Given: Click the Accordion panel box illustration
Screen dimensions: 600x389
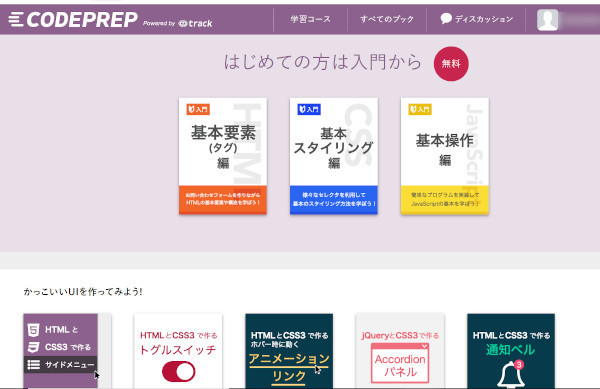Looking at the screenshot, I should click(x=400, y=363).
